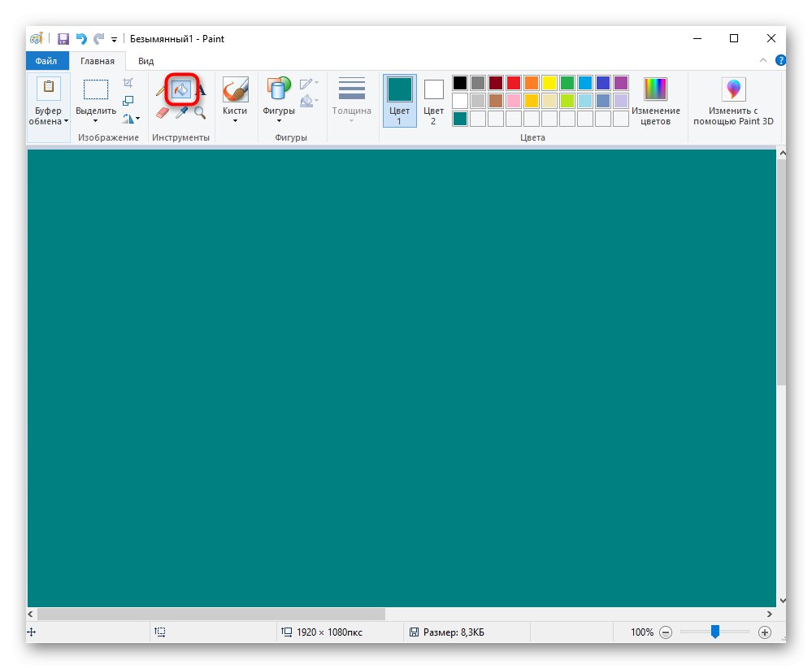Screen dimensions: 812x669
Task: Click the scroll right arrow
Action: coord(770,614)
